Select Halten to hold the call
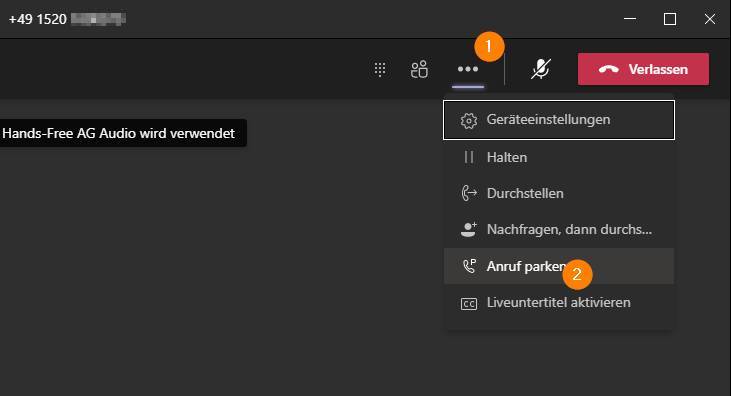 [x=559, y=157]
